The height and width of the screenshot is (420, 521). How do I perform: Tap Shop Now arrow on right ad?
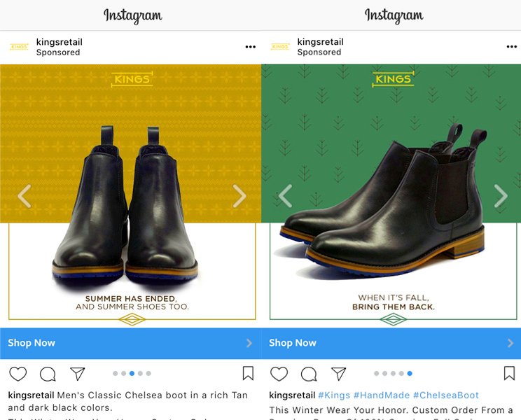pyautogui.click(x=510, y=343)
